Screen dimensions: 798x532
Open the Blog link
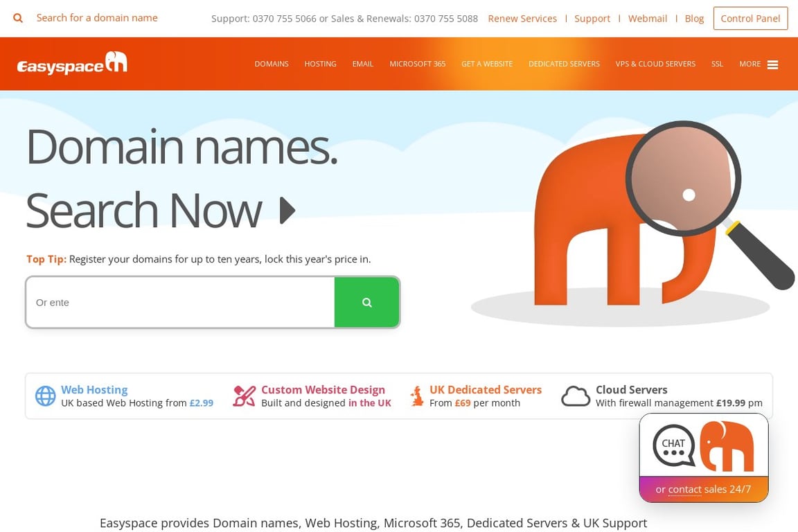click(x=694, y=18)
